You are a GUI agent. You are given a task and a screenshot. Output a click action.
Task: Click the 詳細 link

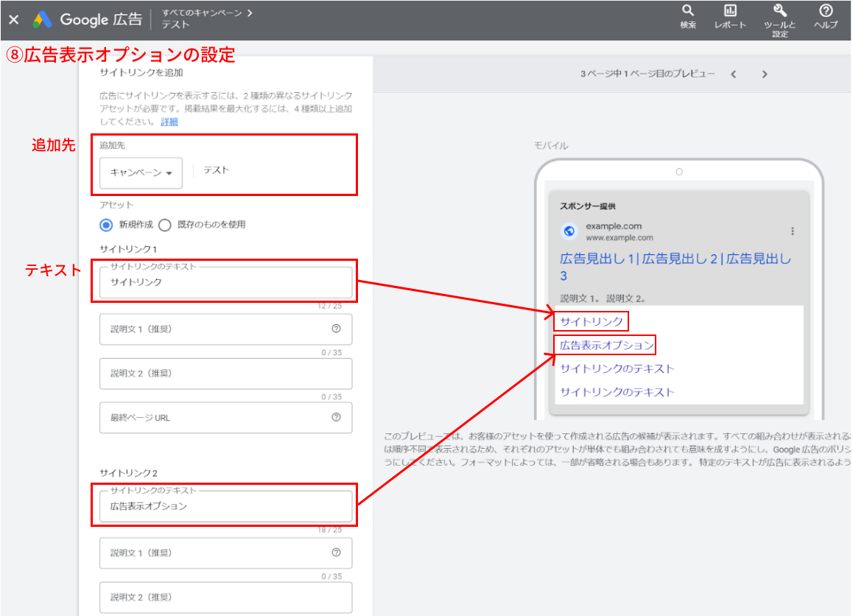(x=169, y=122)
